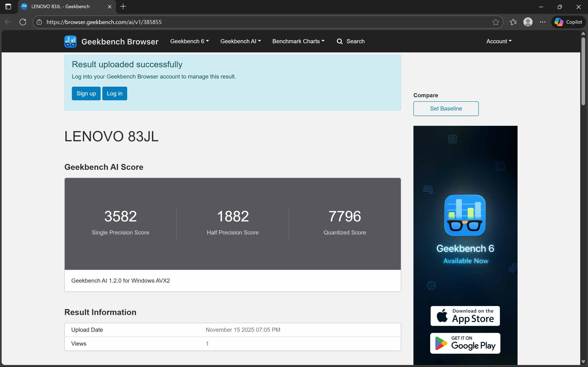Viewport: 588px width, 367px height.
Task: Click the browser profile avatar
Action: click(x=528, y=22)
